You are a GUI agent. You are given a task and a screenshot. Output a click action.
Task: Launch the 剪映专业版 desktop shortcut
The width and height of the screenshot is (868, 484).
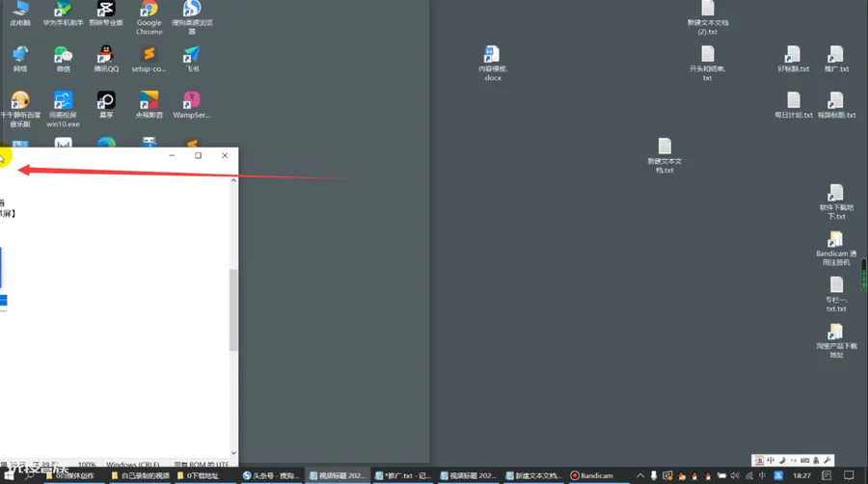106,13
